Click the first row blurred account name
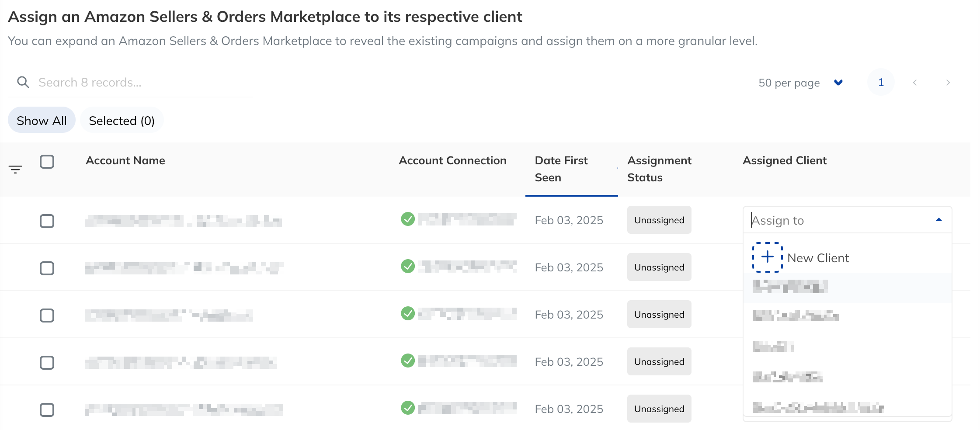The height and width of the screenshot is (430, 980). point(183,221)
